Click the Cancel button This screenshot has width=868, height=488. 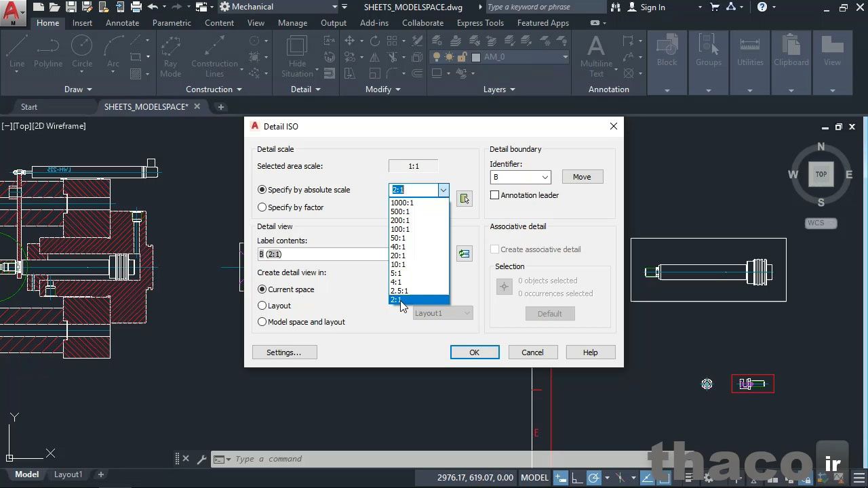click(532, 352)
